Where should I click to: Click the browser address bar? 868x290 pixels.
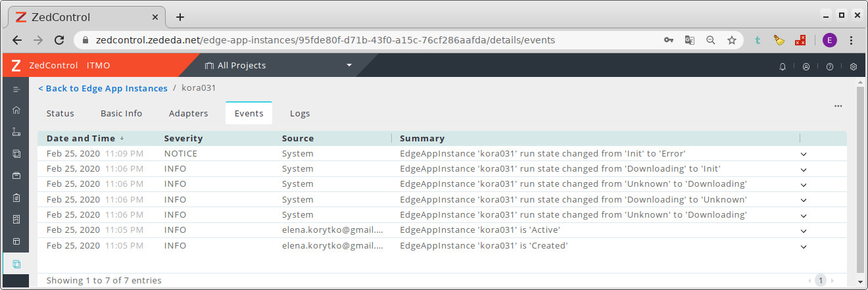click(368, 40)
